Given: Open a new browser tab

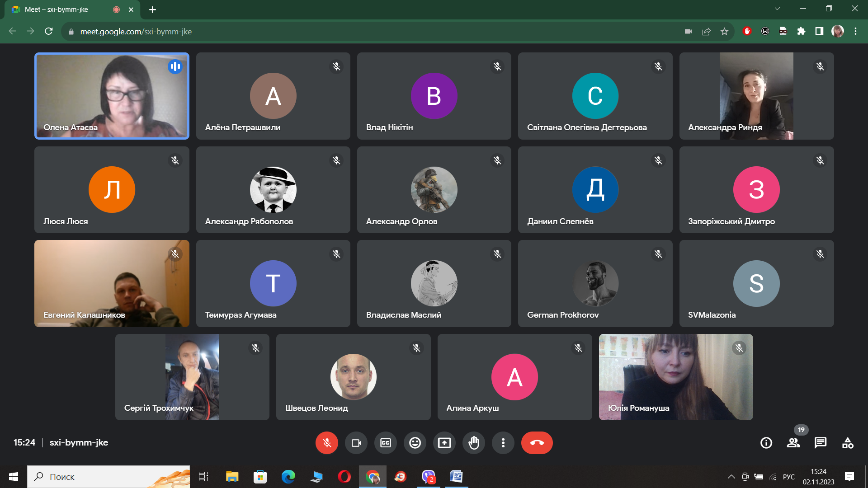Looking at the screenshot, I should [152, 9].
